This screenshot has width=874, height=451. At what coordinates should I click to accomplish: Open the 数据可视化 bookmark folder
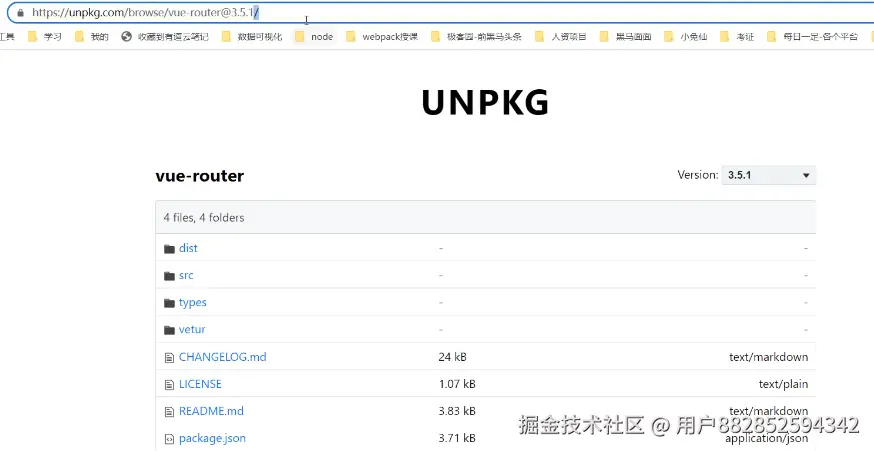252,37
